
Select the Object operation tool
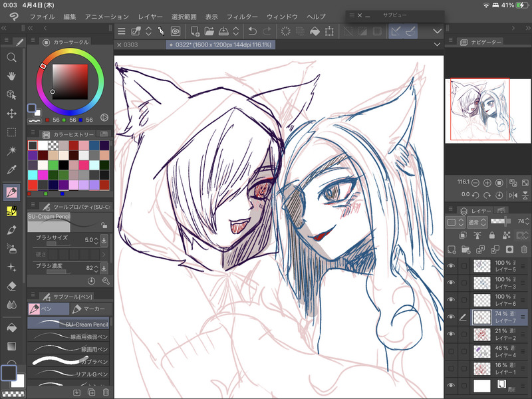click(11, 94)
